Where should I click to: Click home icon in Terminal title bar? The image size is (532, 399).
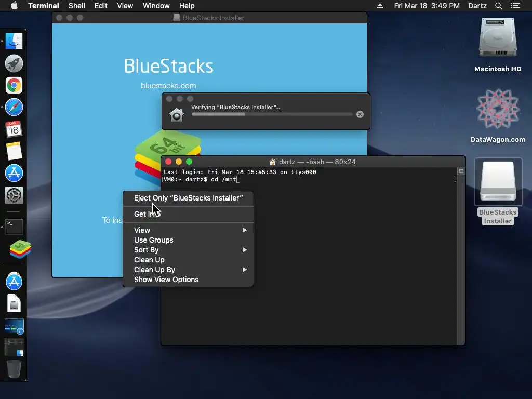272,162
